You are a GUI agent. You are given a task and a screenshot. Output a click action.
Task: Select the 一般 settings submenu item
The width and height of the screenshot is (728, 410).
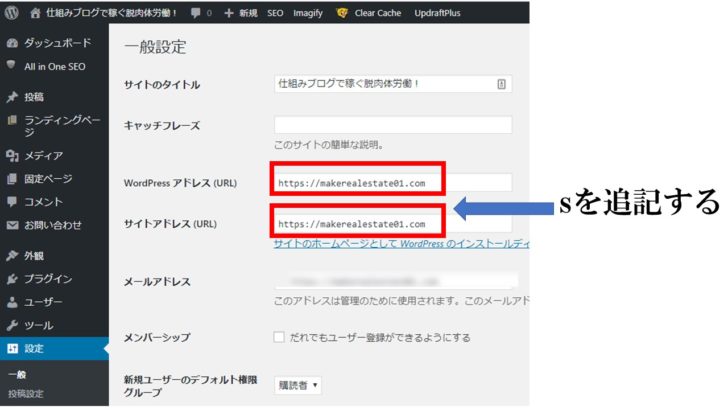point(17,374)
